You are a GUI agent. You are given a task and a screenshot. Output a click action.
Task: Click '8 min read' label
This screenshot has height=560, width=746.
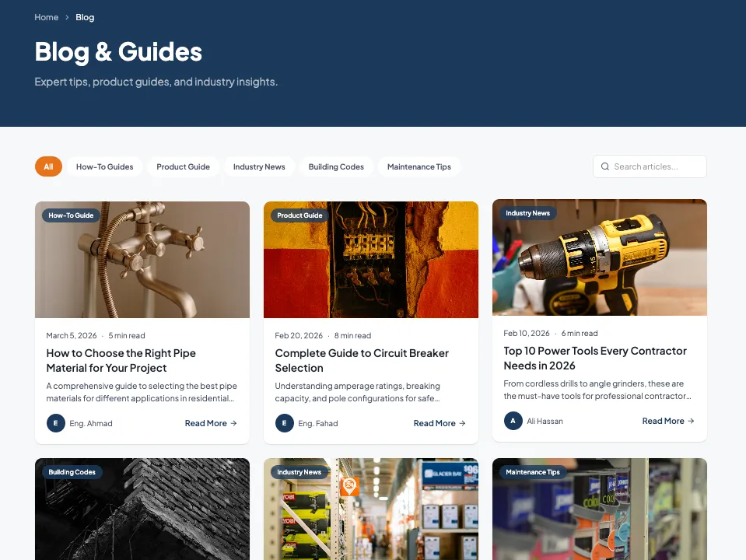[x=352, y=335]
